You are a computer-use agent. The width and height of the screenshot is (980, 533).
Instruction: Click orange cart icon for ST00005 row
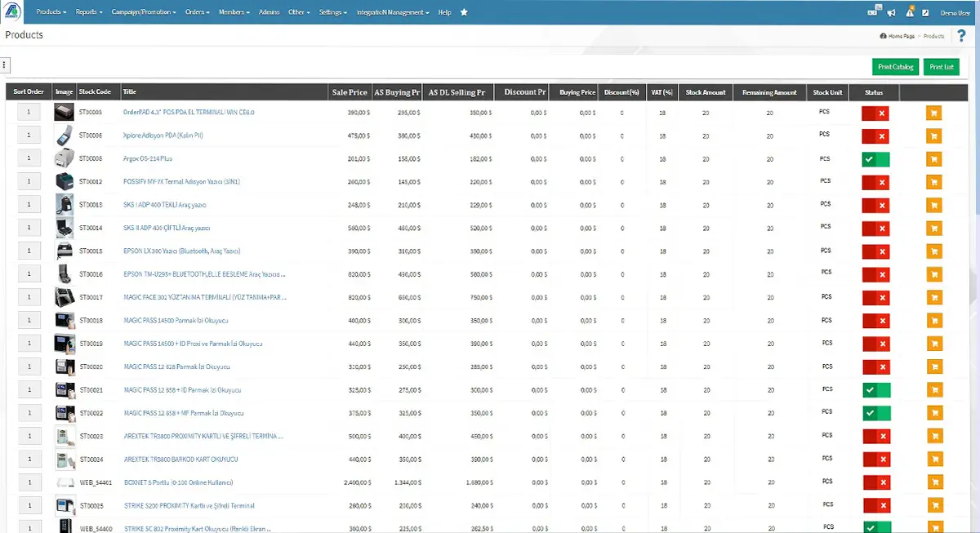(934, 113)
